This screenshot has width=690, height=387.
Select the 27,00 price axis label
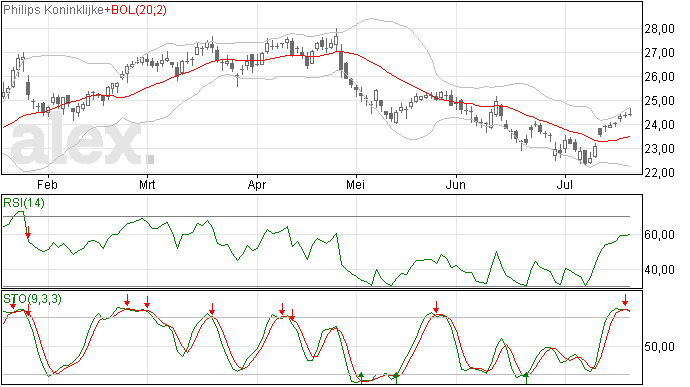tap(659, 53)
